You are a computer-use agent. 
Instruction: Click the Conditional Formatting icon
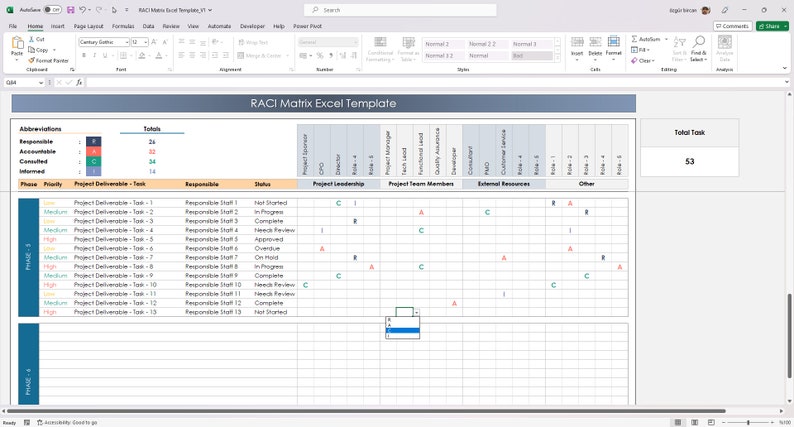(x=380, y=42)
